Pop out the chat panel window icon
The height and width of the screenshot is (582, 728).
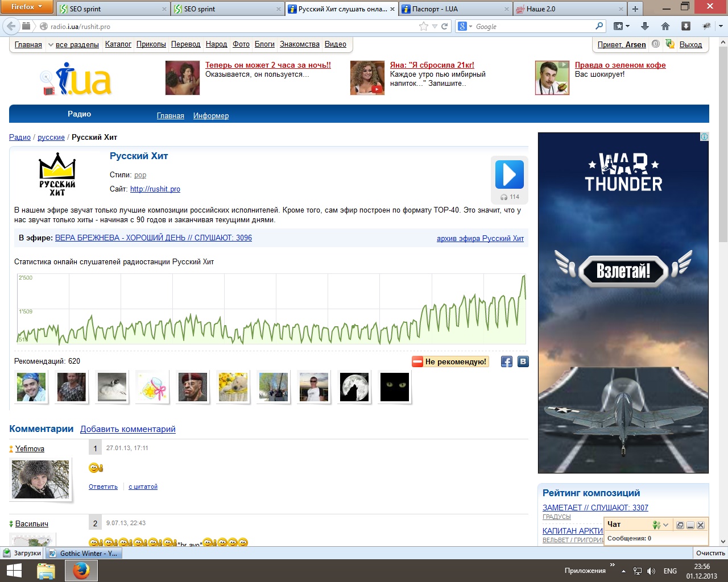(x=680, y=525)
